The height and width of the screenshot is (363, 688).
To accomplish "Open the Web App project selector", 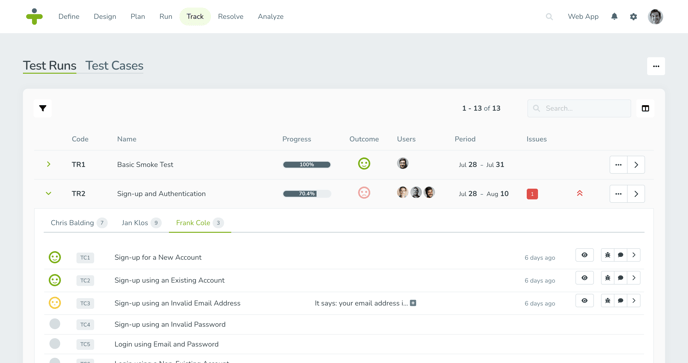I will (583, 17).
